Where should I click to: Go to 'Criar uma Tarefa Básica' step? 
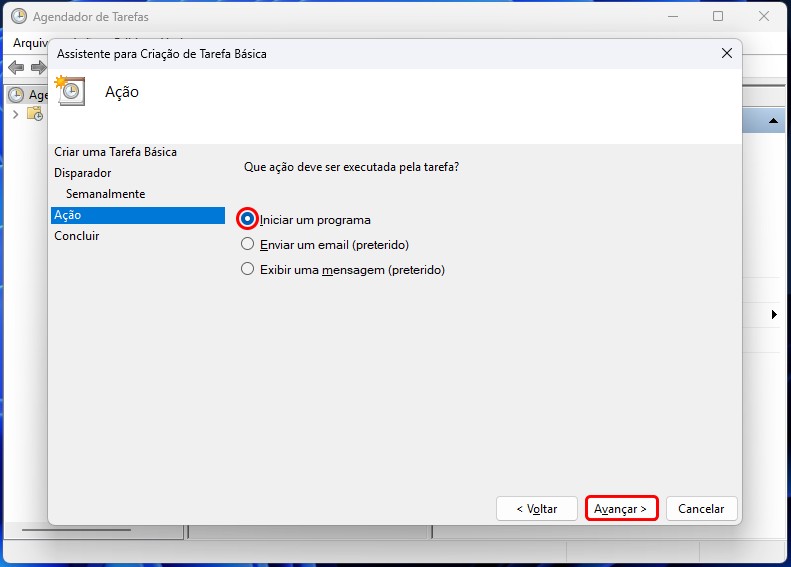pyautogui.click(x=115, y=152)
